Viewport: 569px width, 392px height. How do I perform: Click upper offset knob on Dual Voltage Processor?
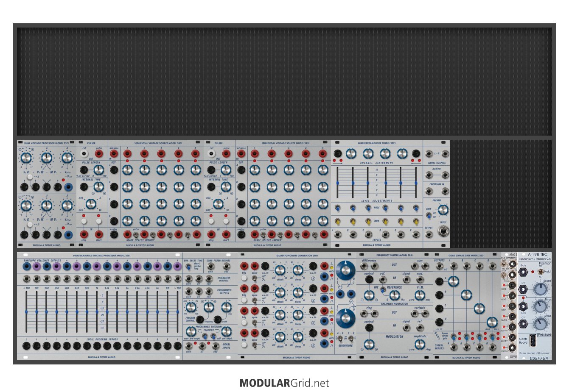pos(67,158)
